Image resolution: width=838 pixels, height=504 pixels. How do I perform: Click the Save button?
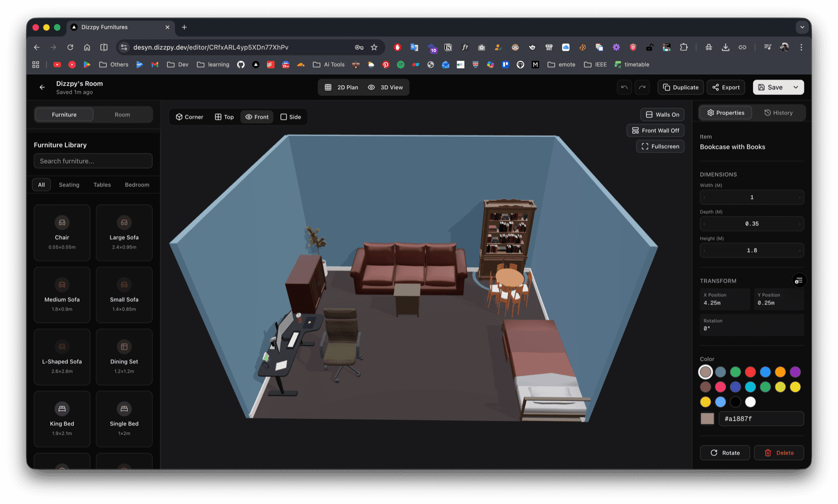pyautogui.click(x=770, y=87)
